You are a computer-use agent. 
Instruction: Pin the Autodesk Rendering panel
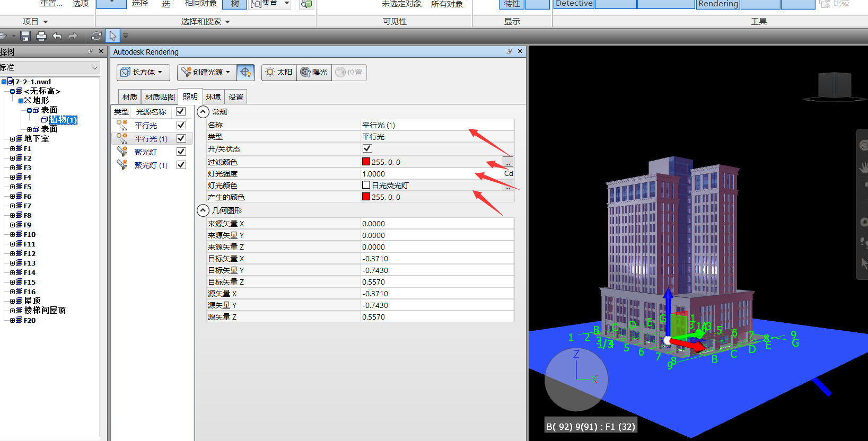[509, 51]
